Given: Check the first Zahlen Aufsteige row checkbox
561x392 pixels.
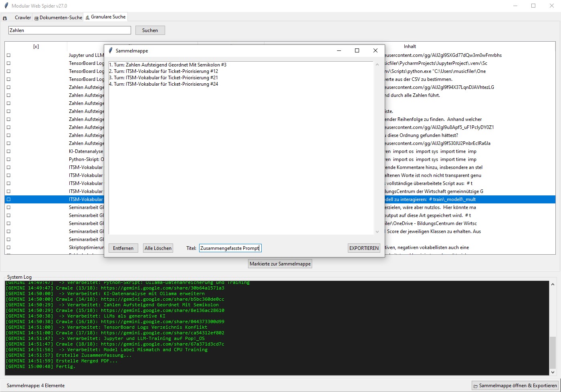Looking at the screenshot, I should (8, 87).
